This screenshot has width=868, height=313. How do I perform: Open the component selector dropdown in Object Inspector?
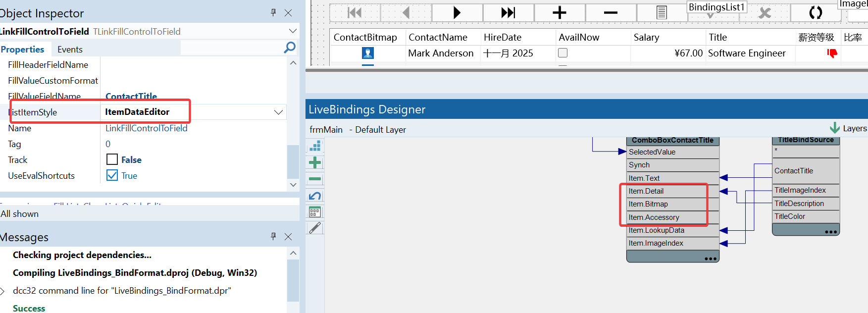293,31
